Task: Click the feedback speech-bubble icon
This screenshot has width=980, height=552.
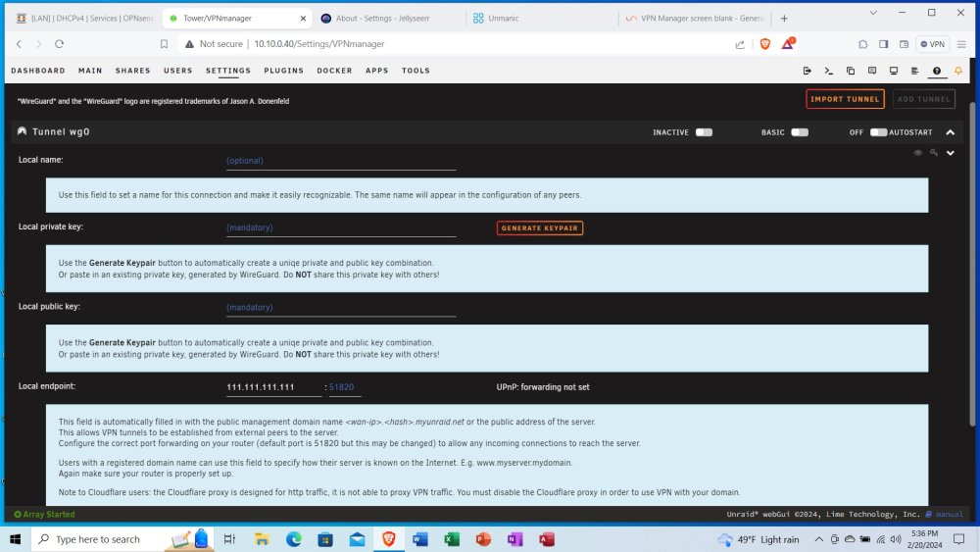Action: click(x=872, y=71)
